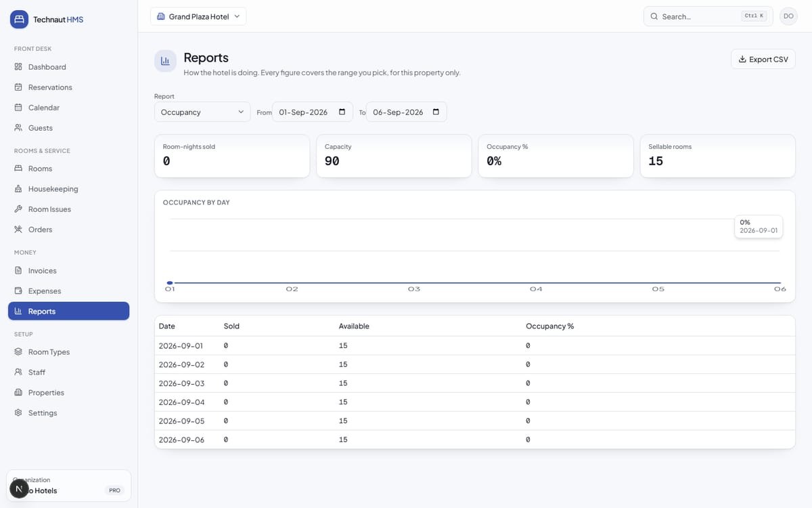Click the Housekeeping icon in sidebar
The height and width of the screenshot is (508, 812).
pyautogui.click(x=18, y=189)
